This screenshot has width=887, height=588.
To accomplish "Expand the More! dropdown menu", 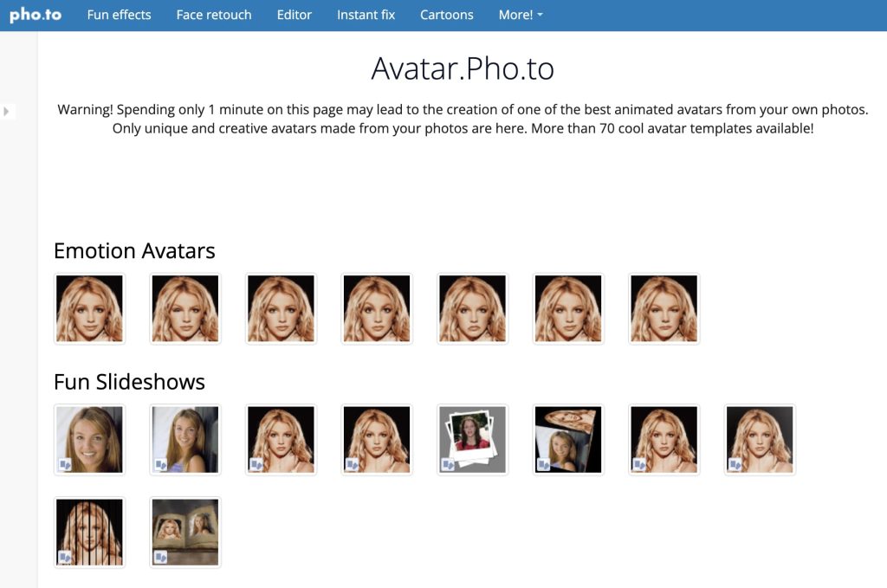I will (521, 15).
